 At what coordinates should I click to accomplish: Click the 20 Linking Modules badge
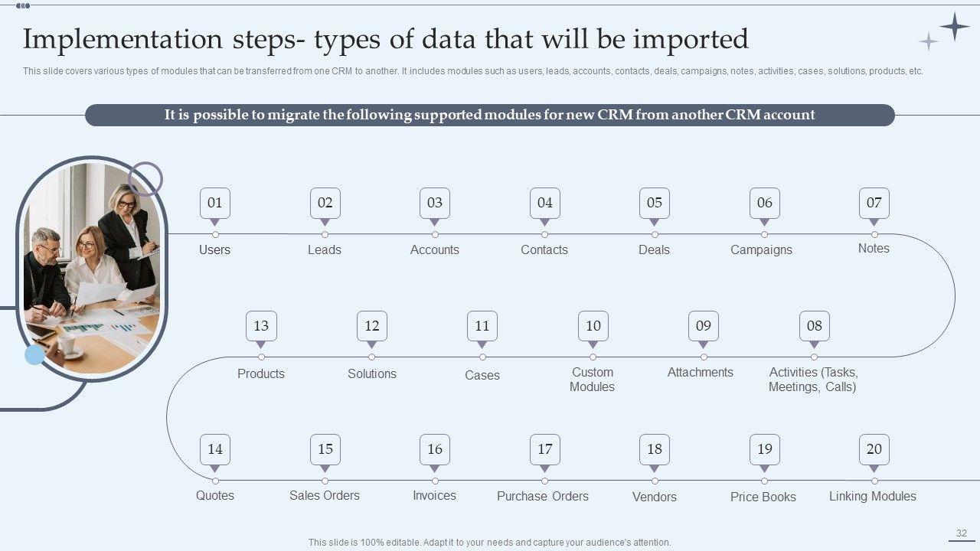(x=874, y=449)
